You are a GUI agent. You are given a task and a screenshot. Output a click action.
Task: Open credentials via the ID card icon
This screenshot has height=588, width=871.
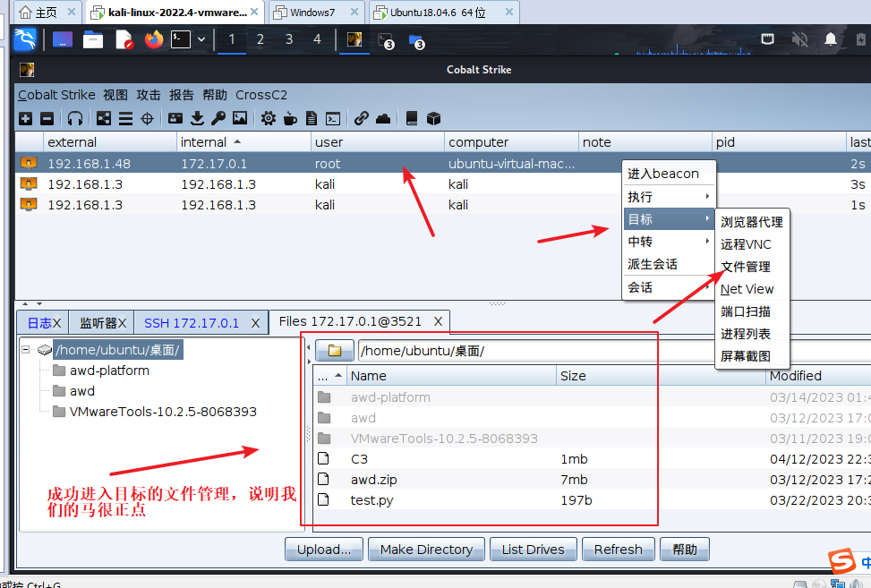click(x=175, y=118)
